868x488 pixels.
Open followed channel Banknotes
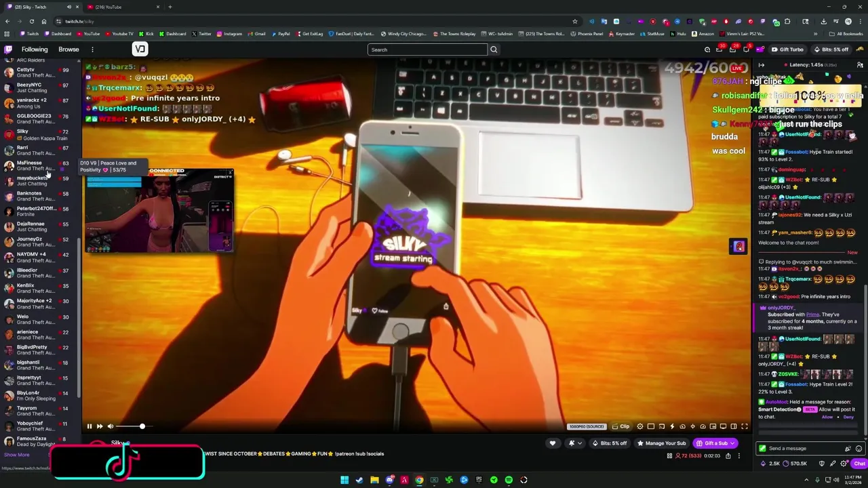point(37,196)
